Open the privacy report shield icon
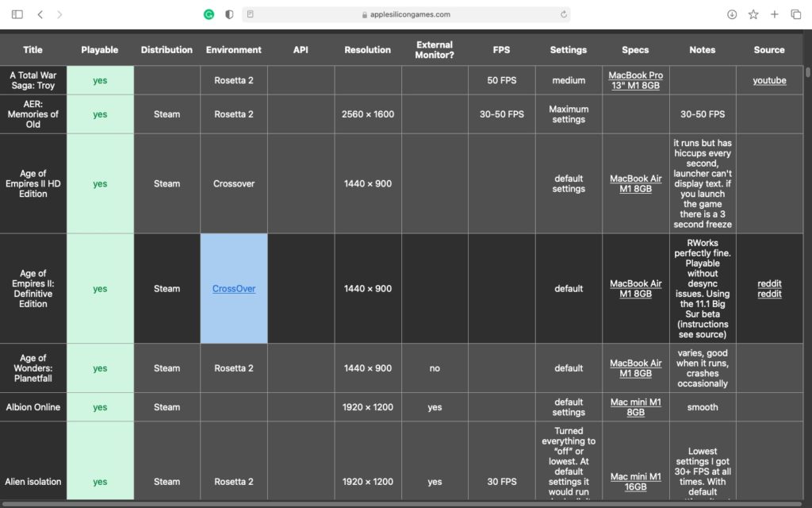Image resolution: width=812 pixels, height=508 pixels. point(230,14)
